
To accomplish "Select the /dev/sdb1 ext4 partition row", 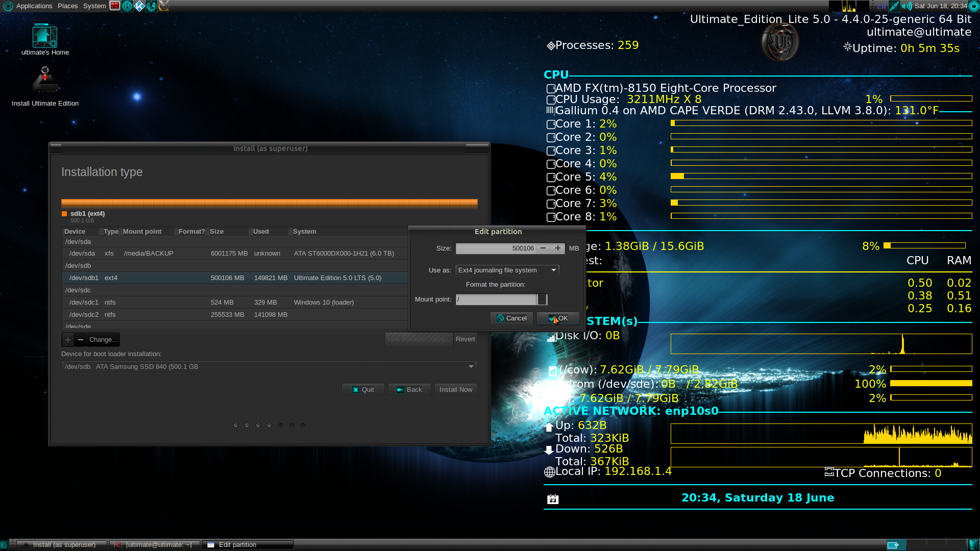I will tap(235, 278).
